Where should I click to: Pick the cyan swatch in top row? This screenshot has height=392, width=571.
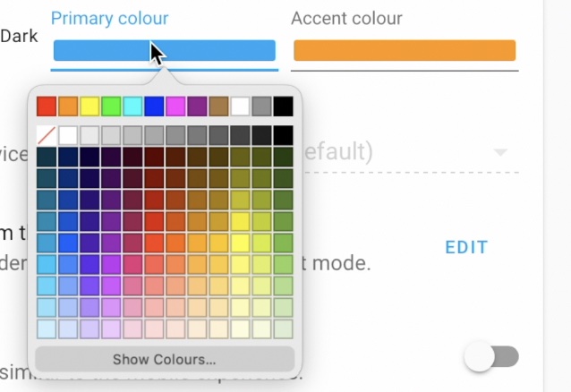[132, 107]
